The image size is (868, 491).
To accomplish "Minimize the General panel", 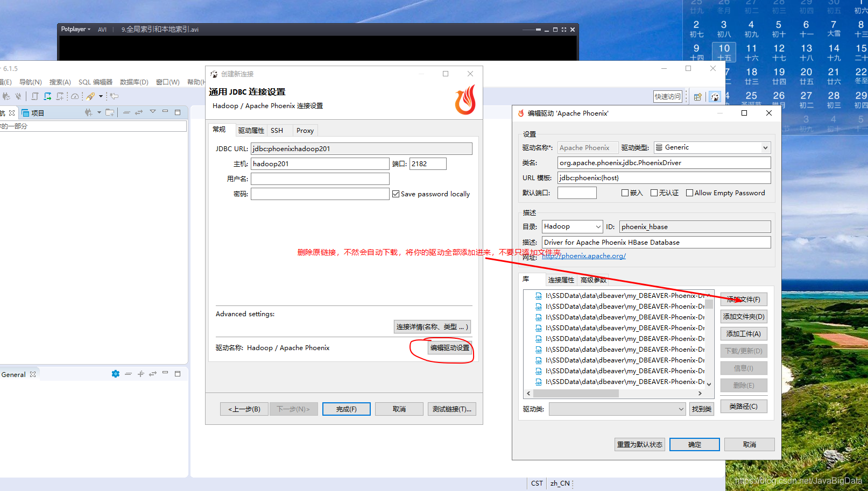I will pos(165,373).
